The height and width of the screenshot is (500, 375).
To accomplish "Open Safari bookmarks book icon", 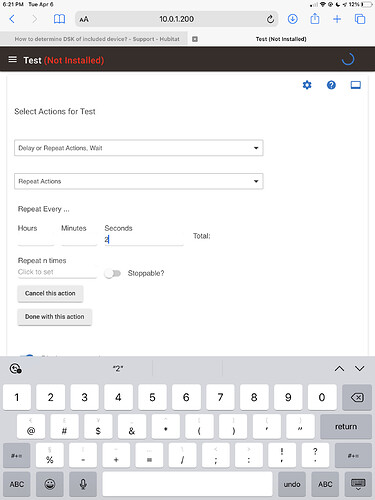I will [59, 19].
